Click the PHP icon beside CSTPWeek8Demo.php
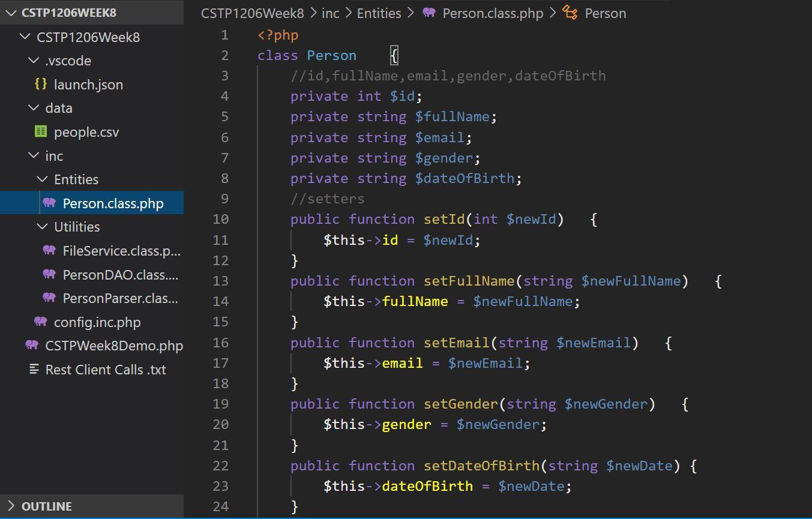Screen dimensions: 812x519 31,346
